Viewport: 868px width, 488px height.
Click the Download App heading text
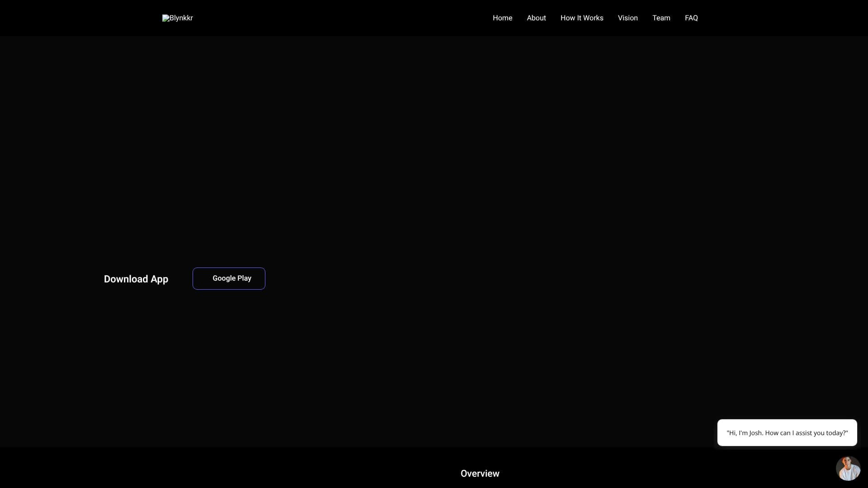136,279
